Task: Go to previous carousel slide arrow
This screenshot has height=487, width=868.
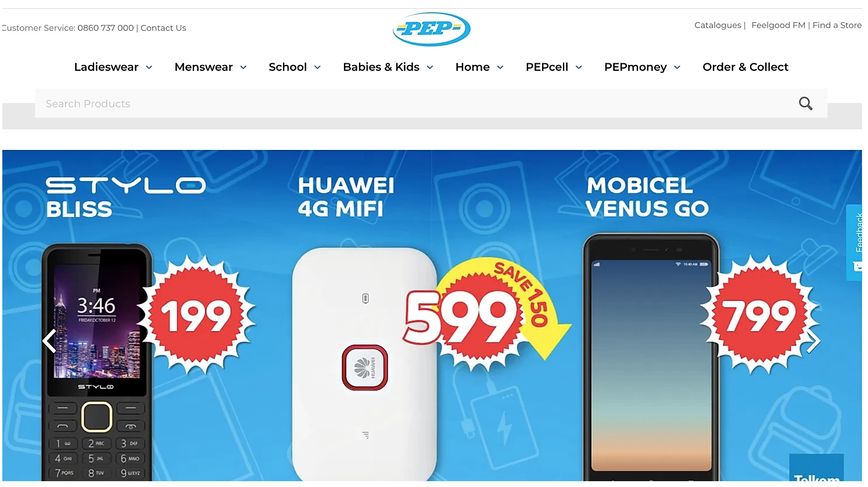Action: click(x=49, y=341)
